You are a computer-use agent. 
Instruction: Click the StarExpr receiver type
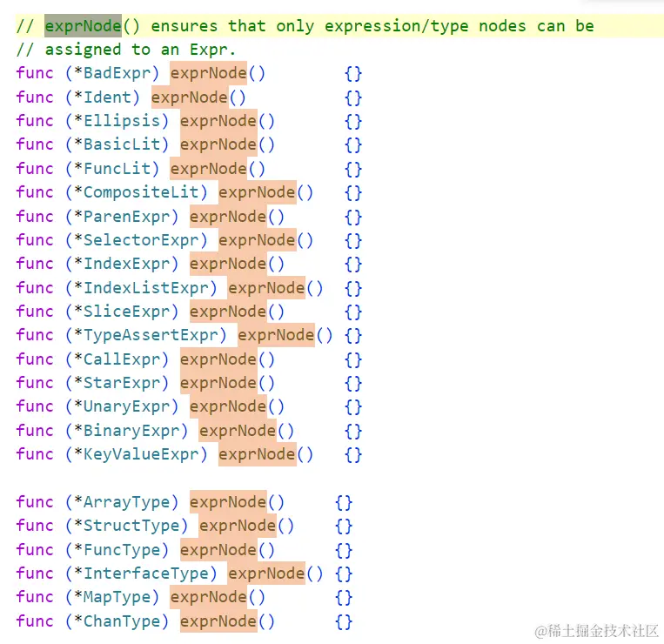(122, 383)
